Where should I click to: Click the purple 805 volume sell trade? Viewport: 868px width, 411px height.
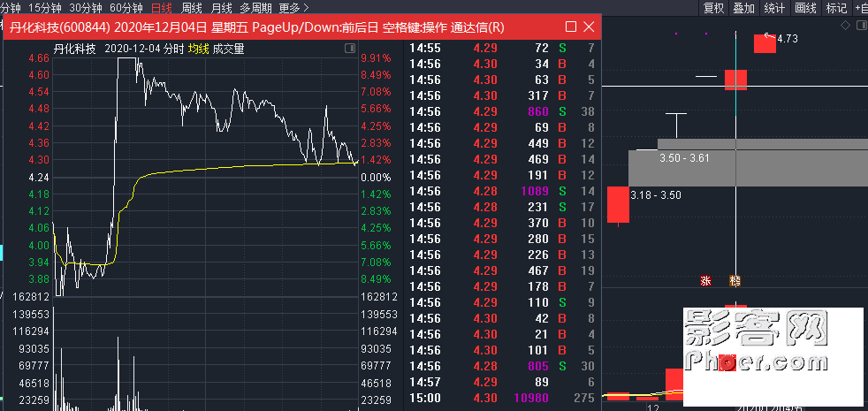(x=538, y=366)
